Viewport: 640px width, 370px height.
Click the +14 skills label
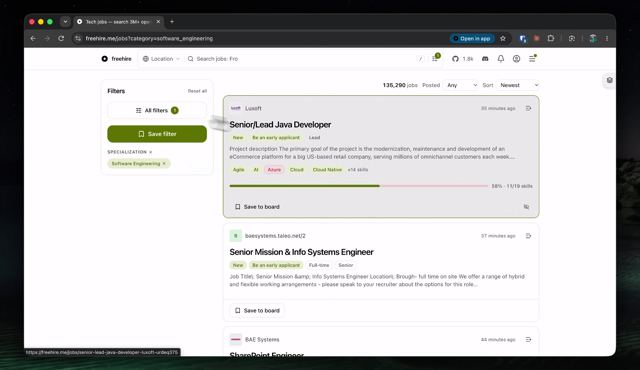(358, 170)
